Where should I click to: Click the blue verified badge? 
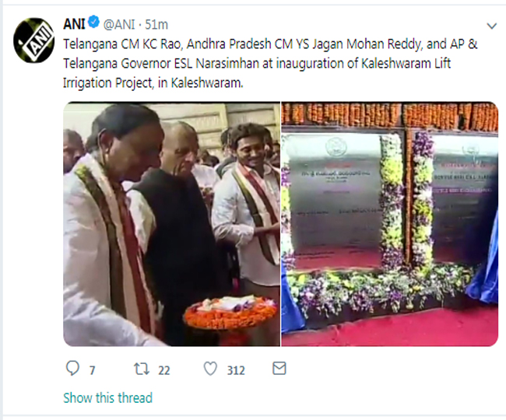(x=94, y=23)
